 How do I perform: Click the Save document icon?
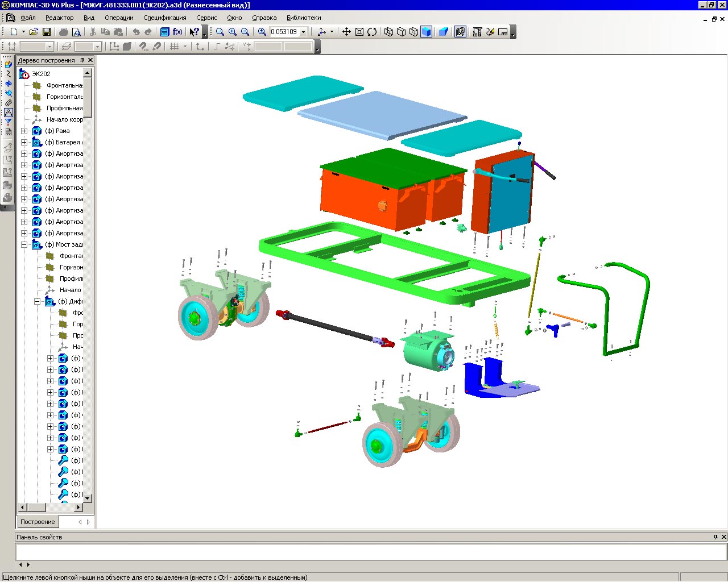47,32
